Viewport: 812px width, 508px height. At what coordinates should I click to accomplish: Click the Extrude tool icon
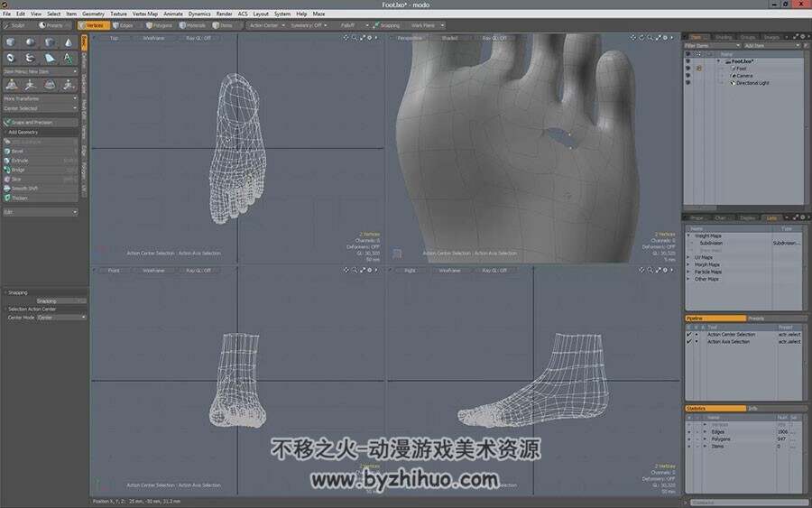point(7,161)
